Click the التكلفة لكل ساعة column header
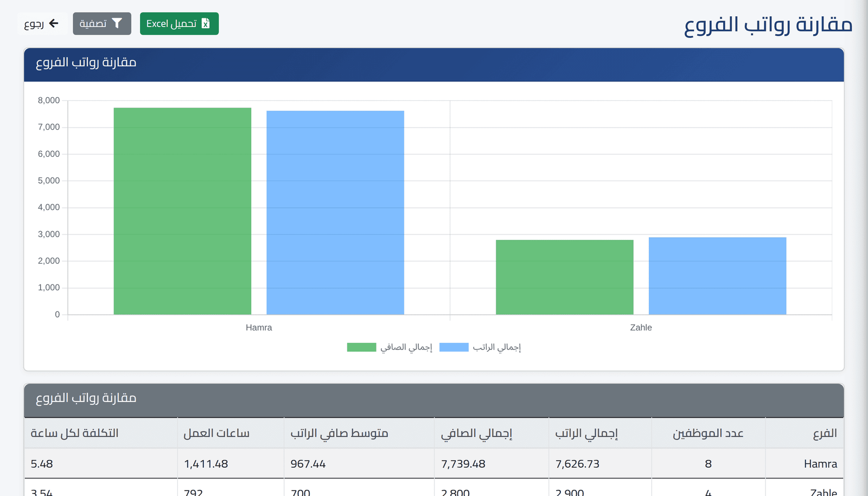 [x=101, y=433]
